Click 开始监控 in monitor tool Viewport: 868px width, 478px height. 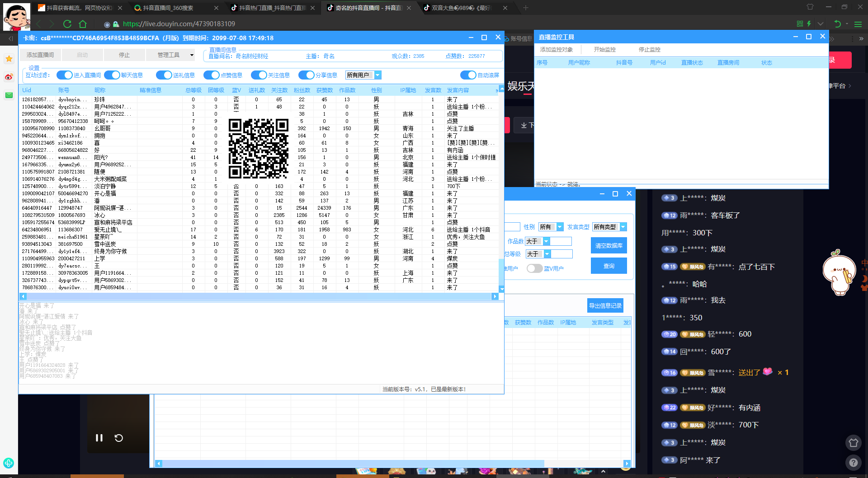[x=605, y=49]
